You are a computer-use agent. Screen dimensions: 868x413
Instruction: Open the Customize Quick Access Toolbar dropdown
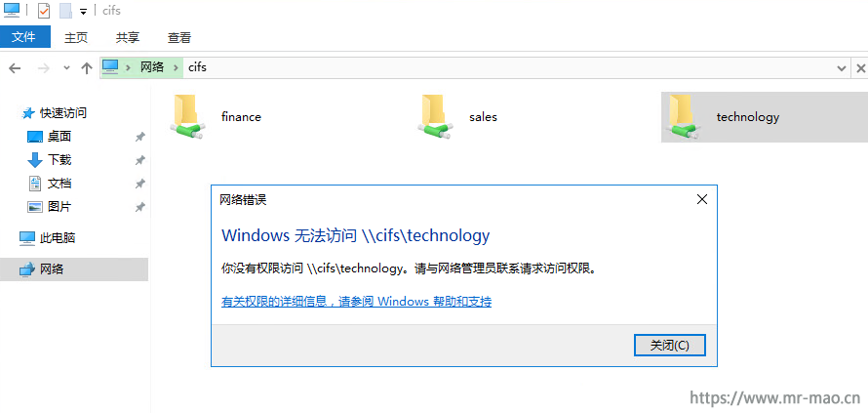click(84, 11)
